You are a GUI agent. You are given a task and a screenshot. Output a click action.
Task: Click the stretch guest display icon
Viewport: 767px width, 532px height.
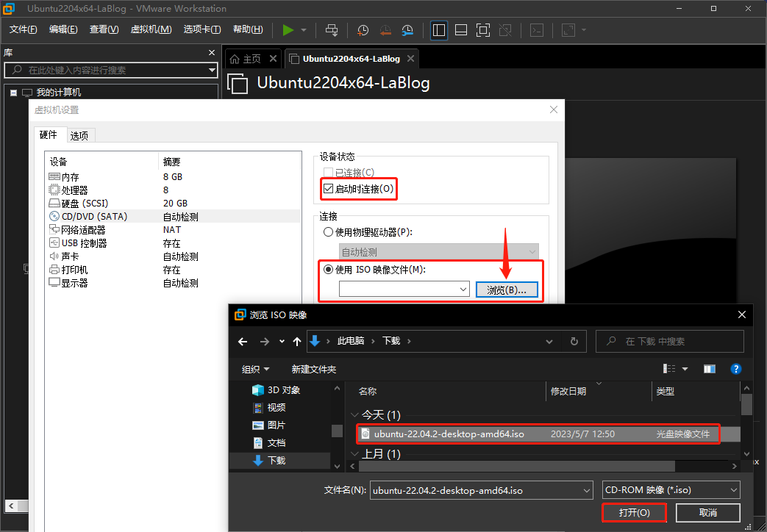tap(568, 30)
